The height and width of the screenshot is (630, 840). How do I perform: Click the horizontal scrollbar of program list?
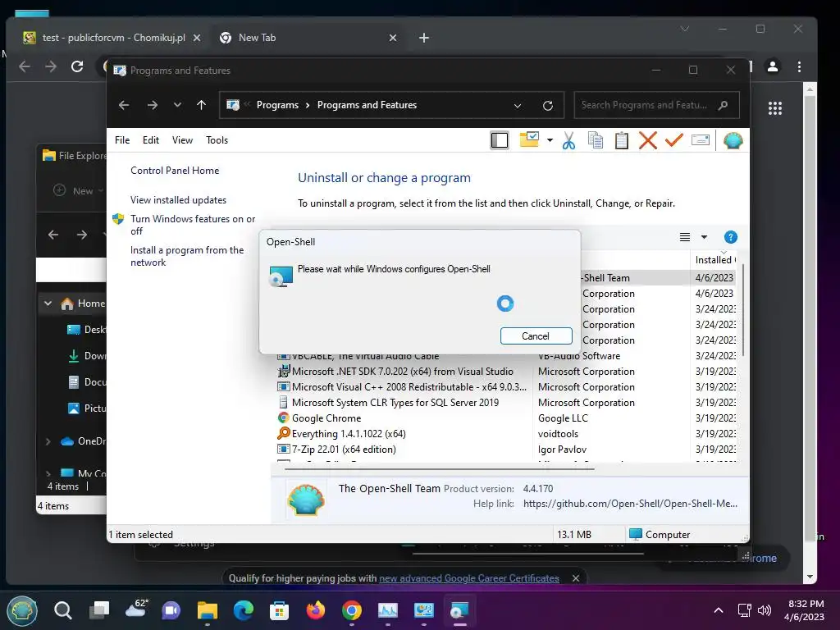[x=440, y=468]
